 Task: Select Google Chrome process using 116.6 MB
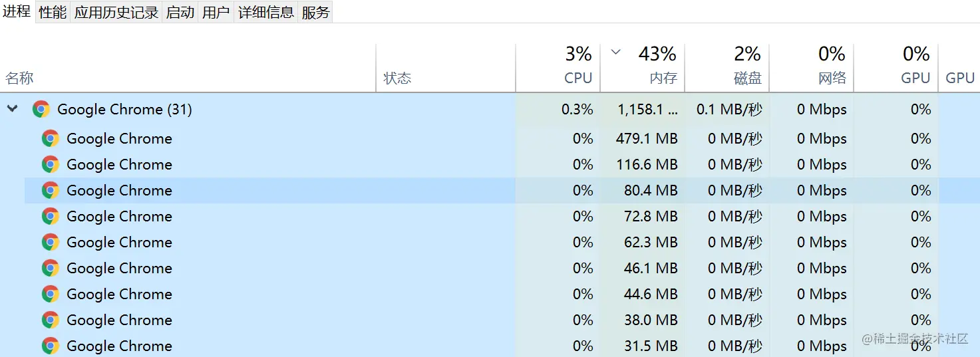(x=119, y=164)
